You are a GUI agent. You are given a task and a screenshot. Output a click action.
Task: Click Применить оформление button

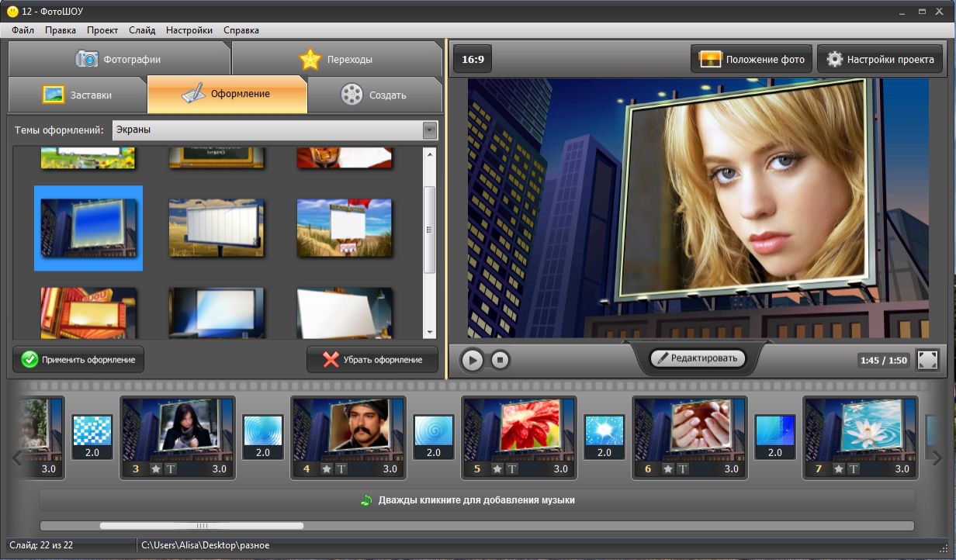[x=78, y=359]
